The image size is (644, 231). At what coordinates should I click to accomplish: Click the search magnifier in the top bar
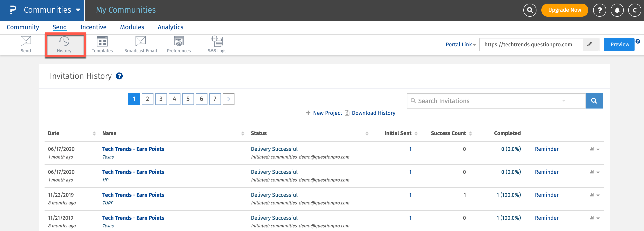click(x=530, y=10)
